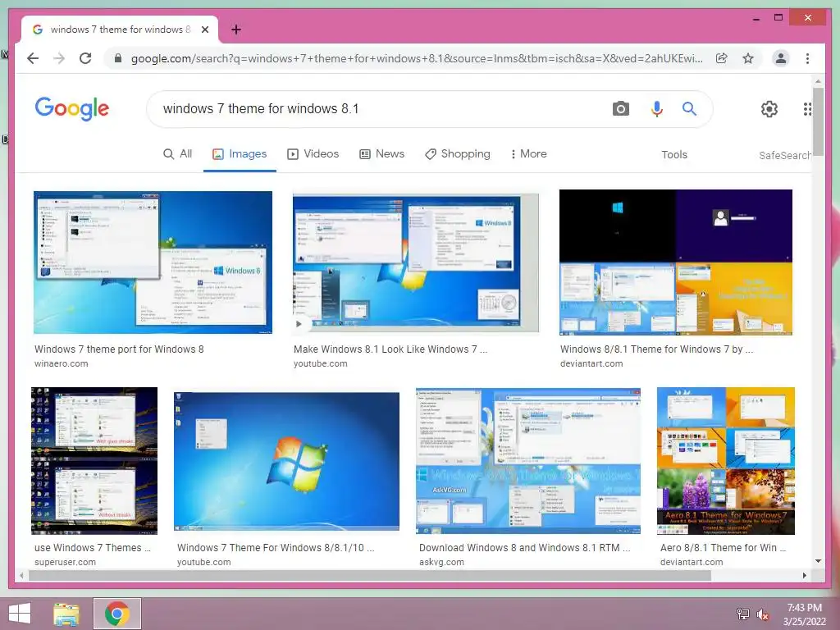This screenshot has height=630, width=840.
Task: Open Google apps grid
Action: tap(807, 109)
